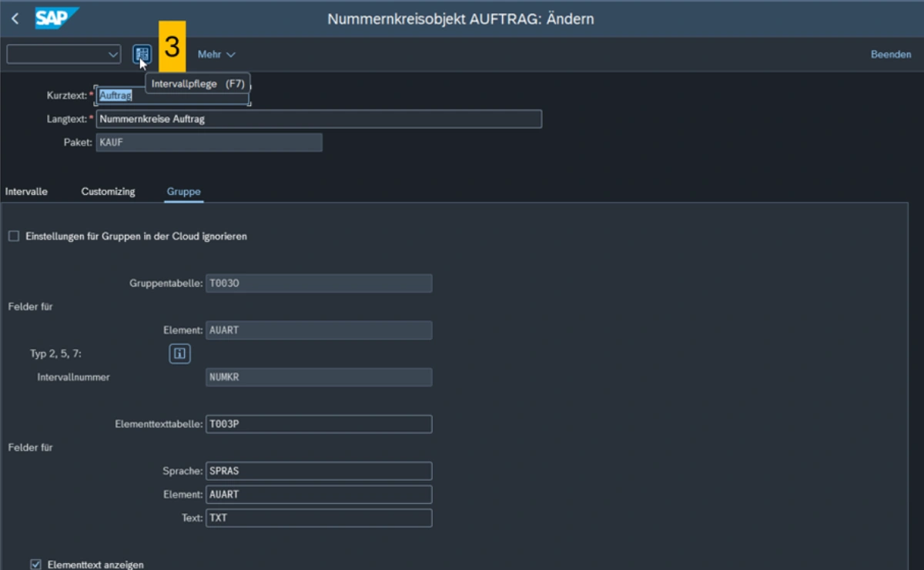This screenshot has width=924, height=570.
Task: Click into the Langtext field
Action: [x=319, y=119]
